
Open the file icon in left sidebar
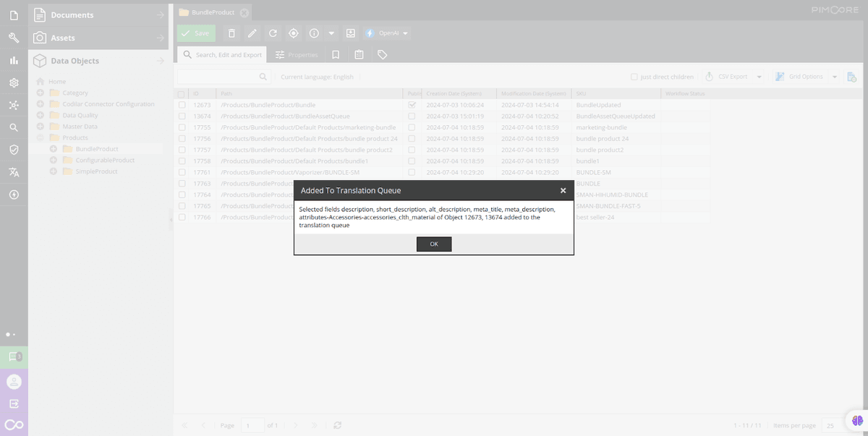(14, 15)
